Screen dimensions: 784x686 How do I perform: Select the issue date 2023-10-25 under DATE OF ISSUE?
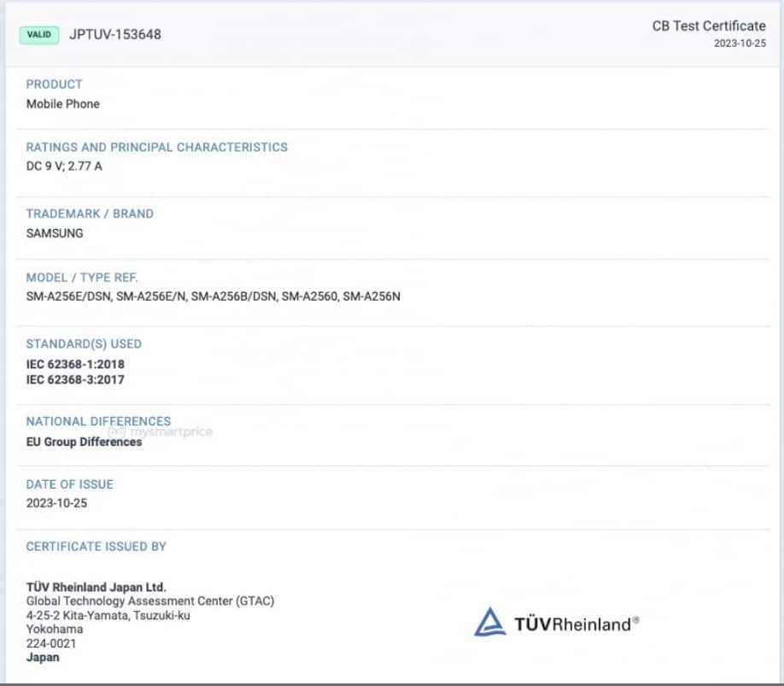(56, 503)
